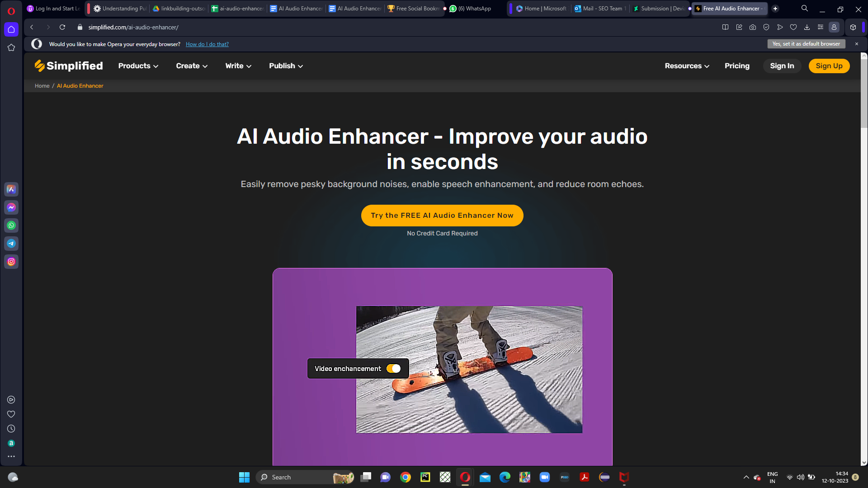Open History clock icon in sidebar

(x=11, y=429)
